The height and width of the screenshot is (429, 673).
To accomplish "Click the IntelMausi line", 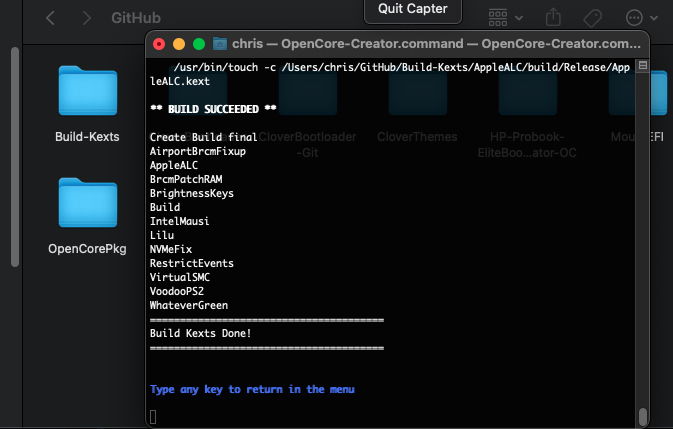I will pyautogui.click(x=179, y=221).
